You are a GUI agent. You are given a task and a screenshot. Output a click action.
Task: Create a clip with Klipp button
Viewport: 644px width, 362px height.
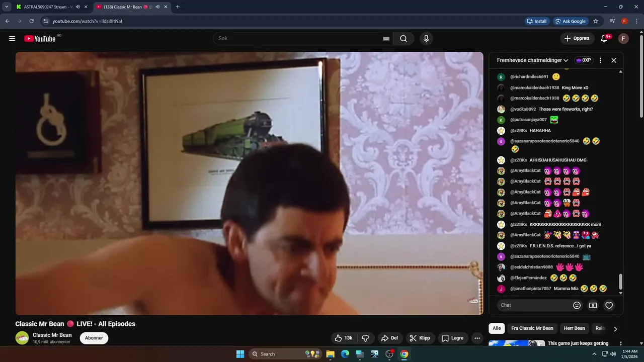point(420,338)
